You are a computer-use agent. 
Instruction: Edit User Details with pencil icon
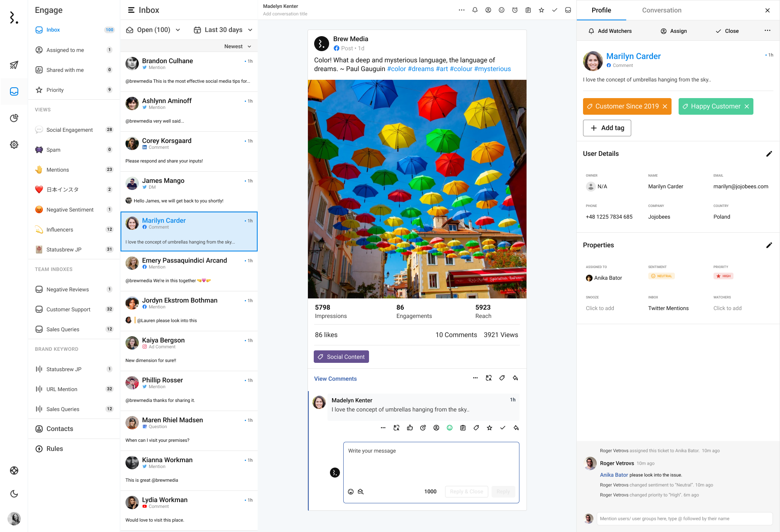click(769, 154)
